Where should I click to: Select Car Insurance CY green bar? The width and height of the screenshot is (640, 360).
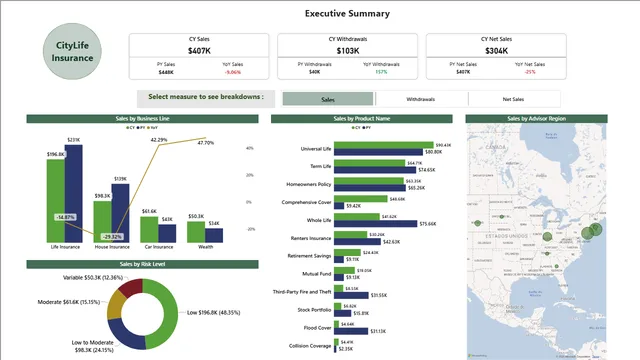tap(149, 229)
